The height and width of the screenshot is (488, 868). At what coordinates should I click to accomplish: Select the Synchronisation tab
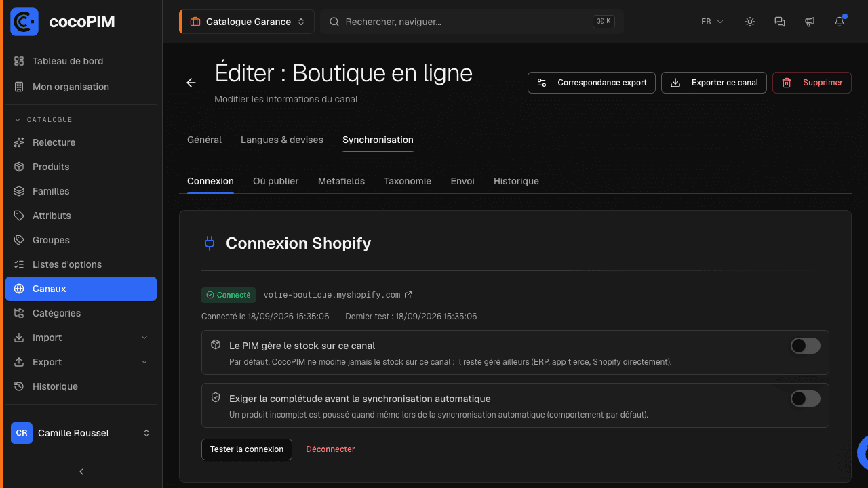tap(378, 140)
